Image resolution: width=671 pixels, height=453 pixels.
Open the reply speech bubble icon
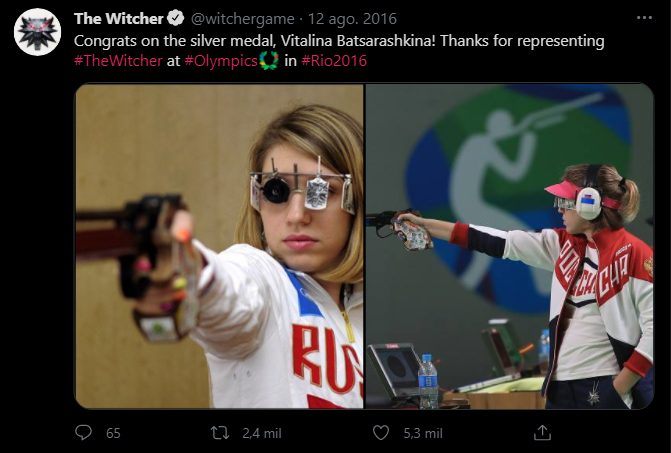[x=83, y=432]
